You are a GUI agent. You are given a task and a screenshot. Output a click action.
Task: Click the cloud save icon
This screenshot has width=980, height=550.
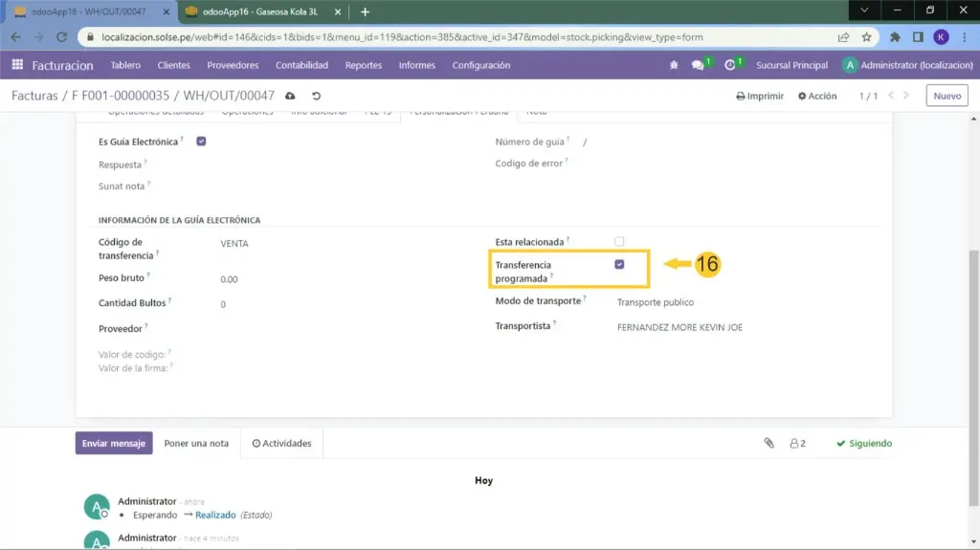pos(291,97)
